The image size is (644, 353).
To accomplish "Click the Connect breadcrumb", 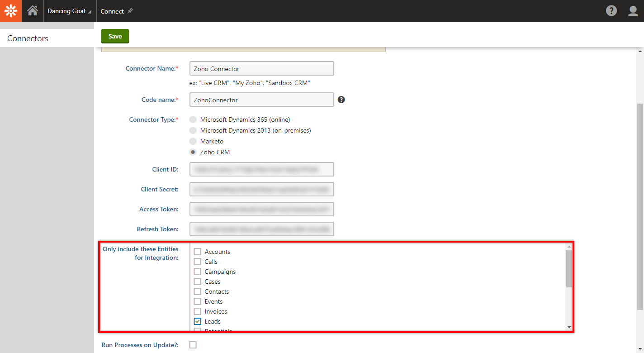I will pyautogui.click(x=112, y=11).
